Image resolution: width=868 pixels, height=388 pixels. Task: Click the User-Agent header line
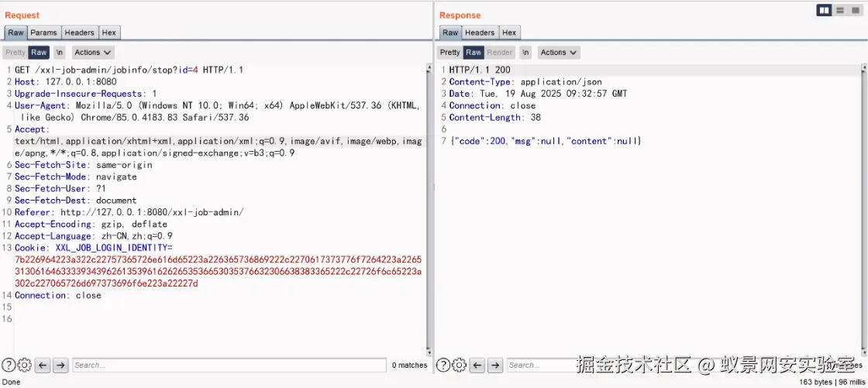217,112
